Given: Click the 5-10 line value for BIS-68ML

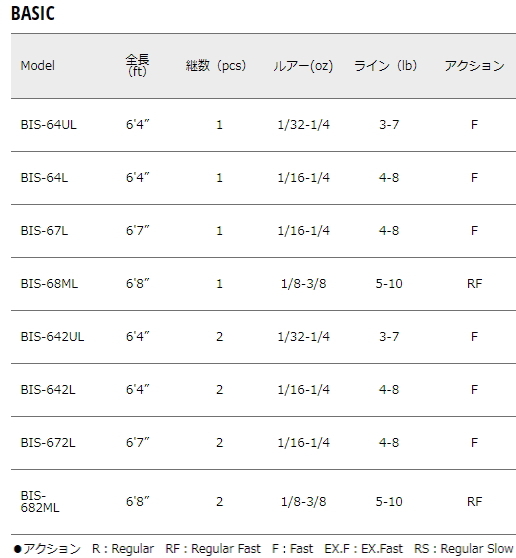Looking at the screenshot, I should coord(389,284).
